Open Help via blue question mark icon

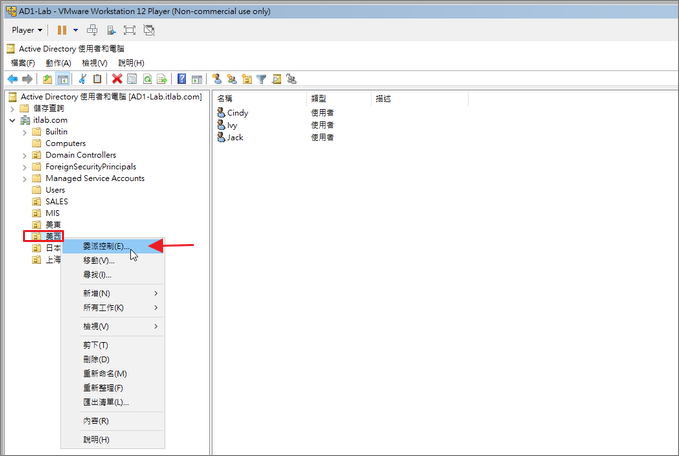(x=182, y=79)
